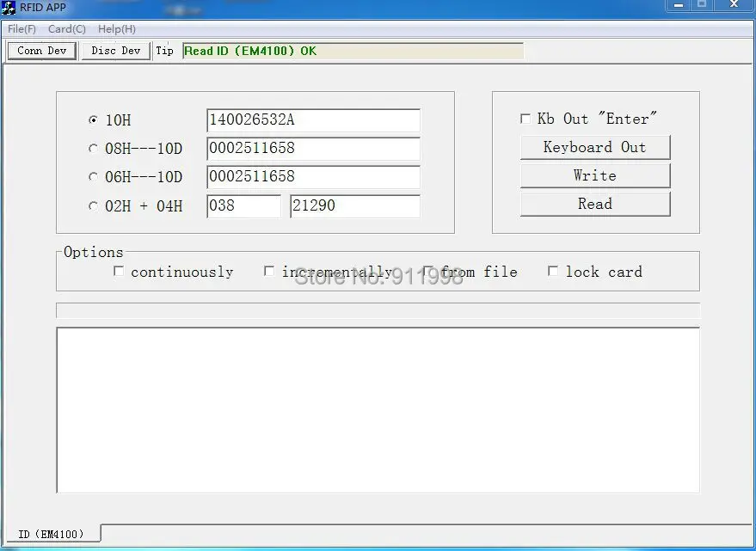Enable the continuously option

coord(118,271)
